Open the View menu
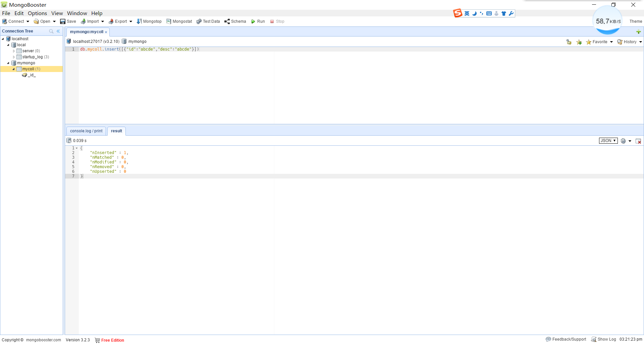 (57, 13)
